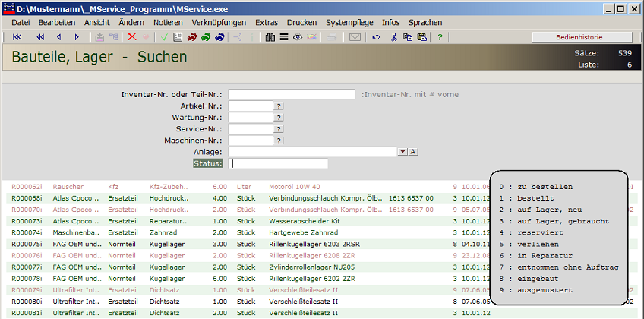Jump to the first record using toolbar arrow
Viewport: 644px width, 319px height.
pos(17,37)
